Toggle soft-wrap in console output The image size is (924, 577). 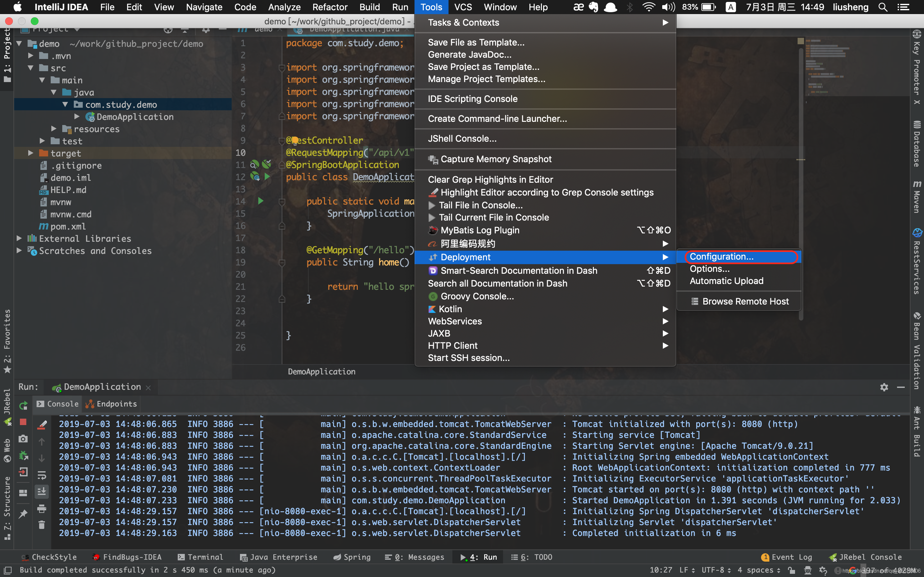(42, 475)
